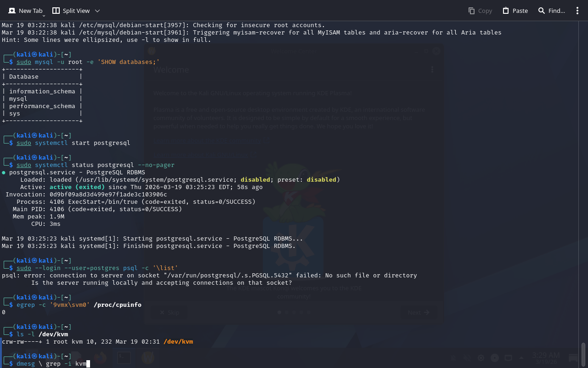Open the three-dot hamburger menu
588x368 pixels.
pos(577,11)
